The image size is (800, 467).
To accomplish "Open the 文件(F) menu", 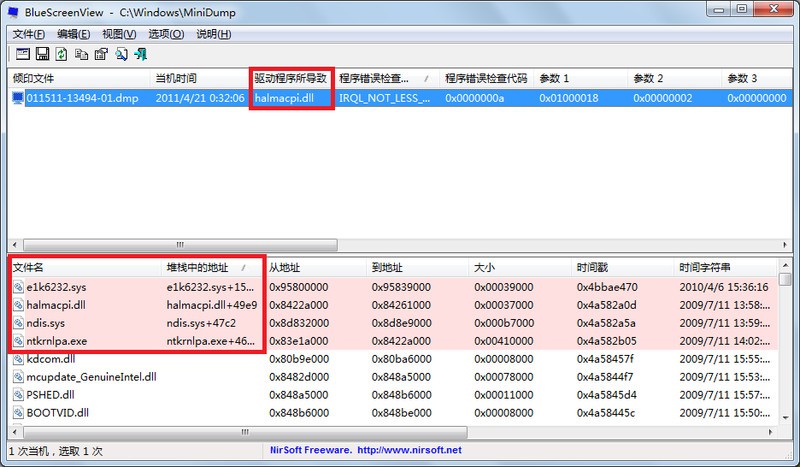I will pos(29,34).
